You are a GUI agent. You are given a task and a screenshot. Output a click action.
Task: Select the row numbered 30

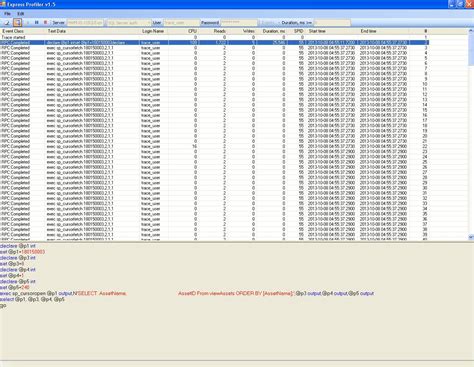click(x=214, y=188)
